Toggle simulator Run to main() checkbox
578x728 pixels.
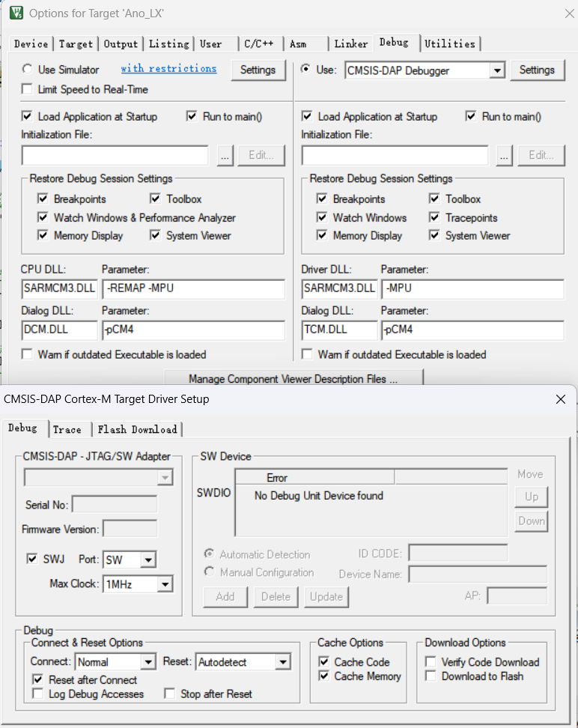coord(192,116)
